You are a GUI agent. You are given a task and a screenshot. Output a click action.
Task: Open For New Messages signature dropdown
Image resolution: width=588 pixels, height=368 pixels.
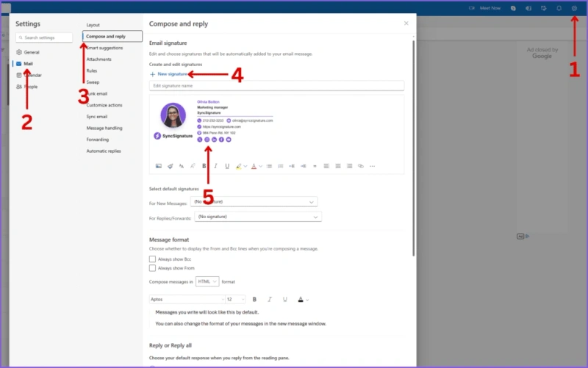pyautogui.click(x=254, y=201)
